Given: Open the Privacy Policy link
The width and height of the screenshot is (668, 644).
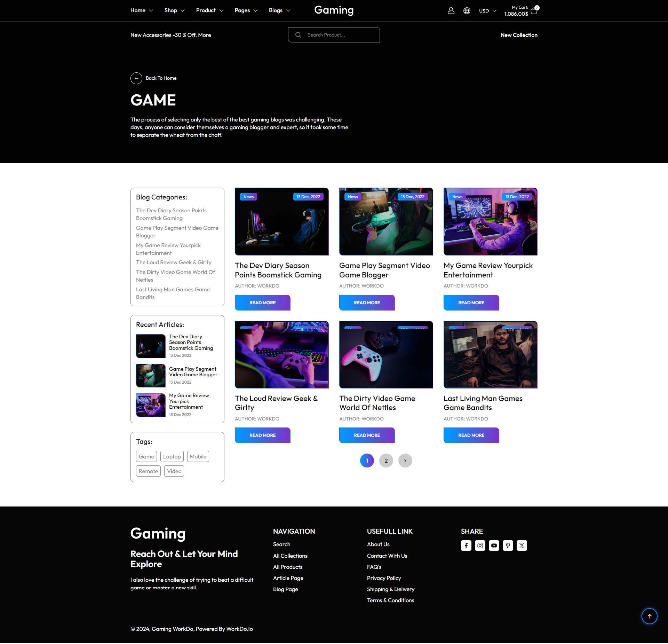Looking at the screenshot, I should (x=384, y=578).
